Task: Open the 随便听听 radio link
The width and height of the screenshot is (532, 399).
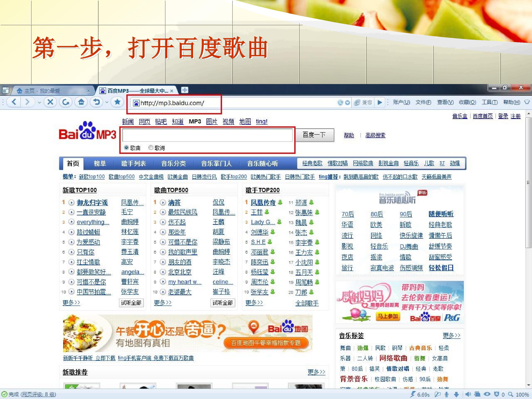Action: pyautogui.click(x=441, y=214)
